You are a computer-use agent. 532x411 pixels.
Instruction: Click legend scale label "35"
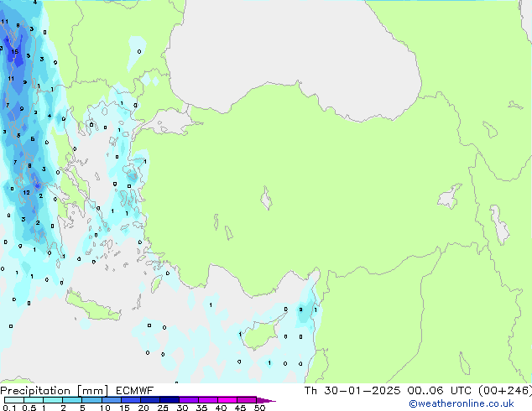click(201, 408)
